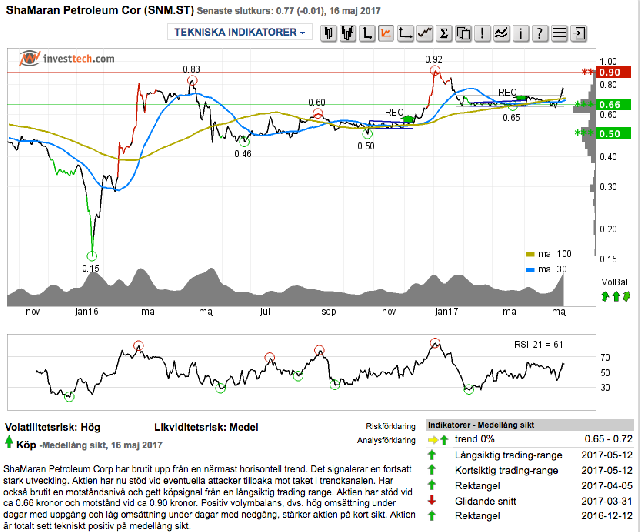Click the double wavy lines icon
The width and height of the screenshot is (640, 532).
(501, 33)
